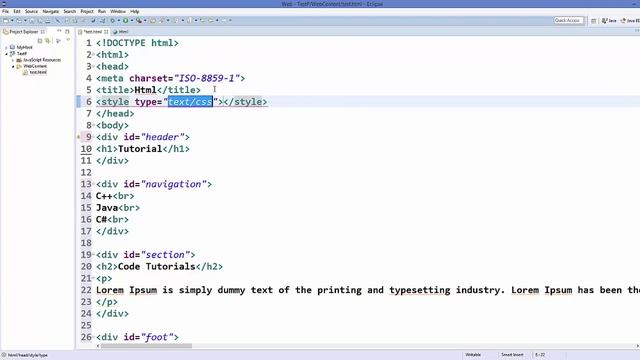Click the Print toolbar icon
Image resolution: width=640 pixels, height=360 pixels.
click(x=48, y=20)
